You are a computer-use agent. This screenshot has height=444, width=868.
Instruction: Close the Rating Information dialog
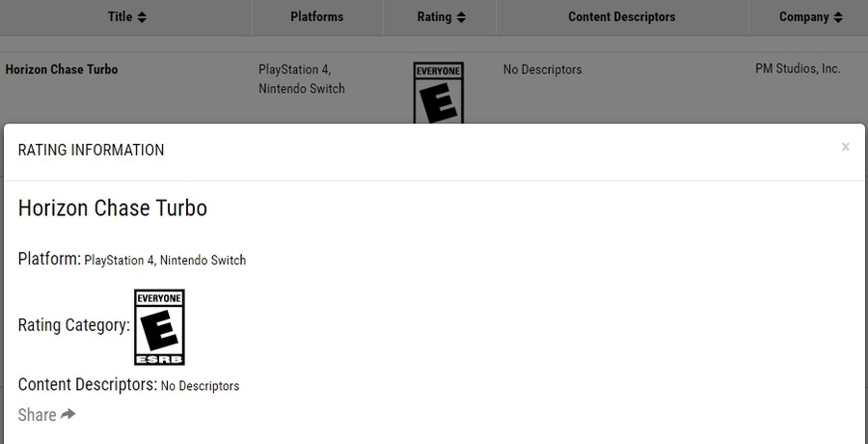[x=845, y=147]
